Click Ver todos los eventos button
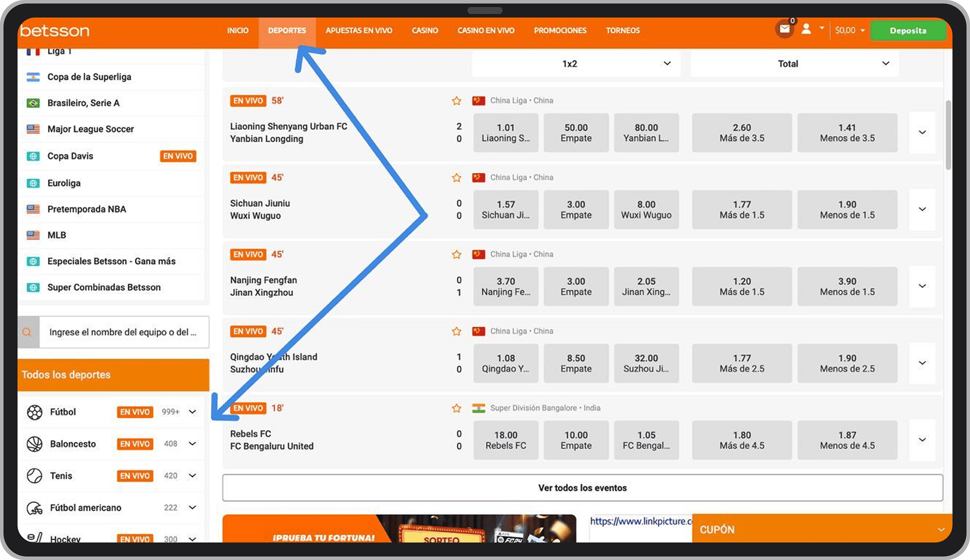 pyautogui.click(x=583, y=488)
